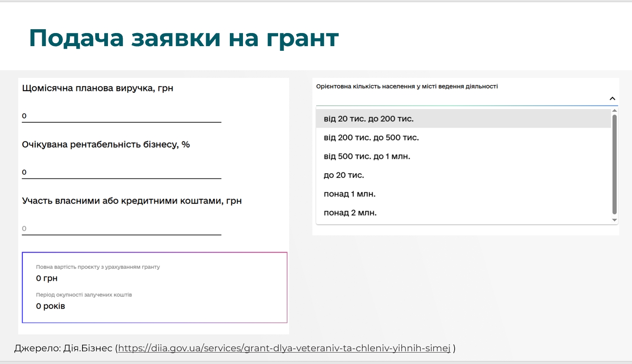Click the '0 років' payback period value
The image size is (632, 364).
pyautogui.click(x=50, y=306)
